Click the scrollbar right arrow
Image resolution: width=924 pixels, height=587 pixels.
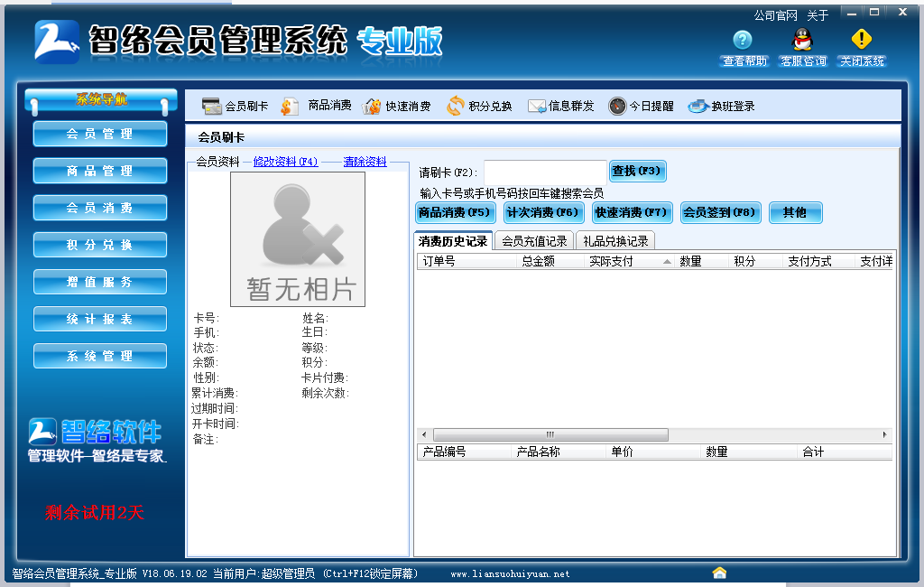click(884, 434)
